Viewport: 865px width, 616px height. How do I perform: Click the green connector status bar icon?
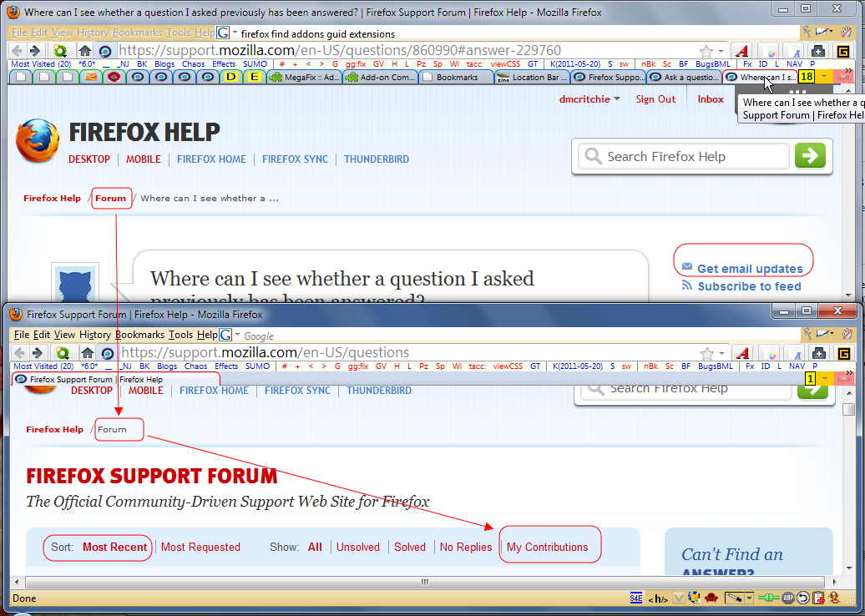[768, 598]
